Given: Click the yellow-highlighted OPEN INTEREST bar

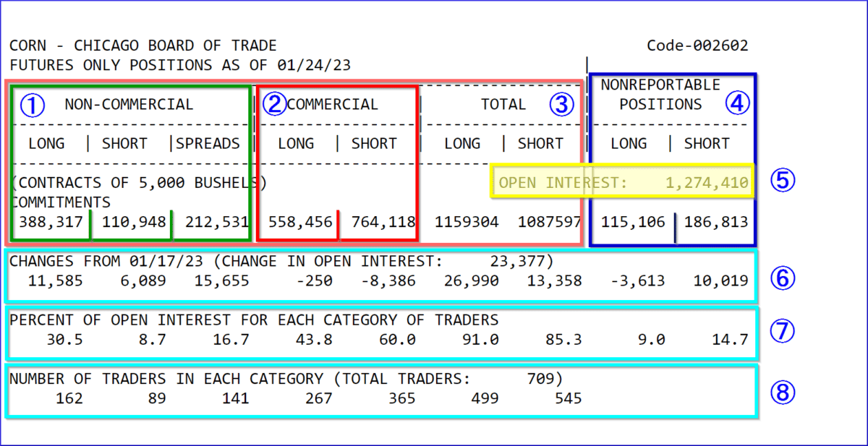Looking at the screenshot, I should click(x=623, y=182).
